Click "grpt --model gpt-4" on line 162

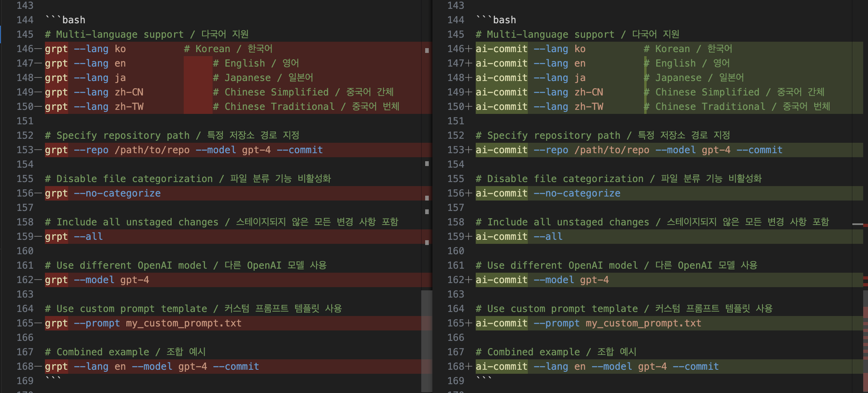[97, 280]
